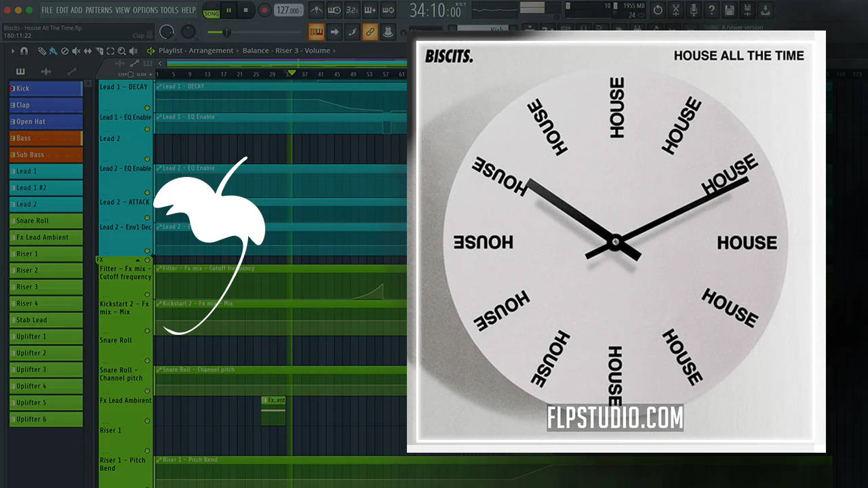Click the song position slider
The height and width of the screenshot is (488, 868).
pos(254,32)
